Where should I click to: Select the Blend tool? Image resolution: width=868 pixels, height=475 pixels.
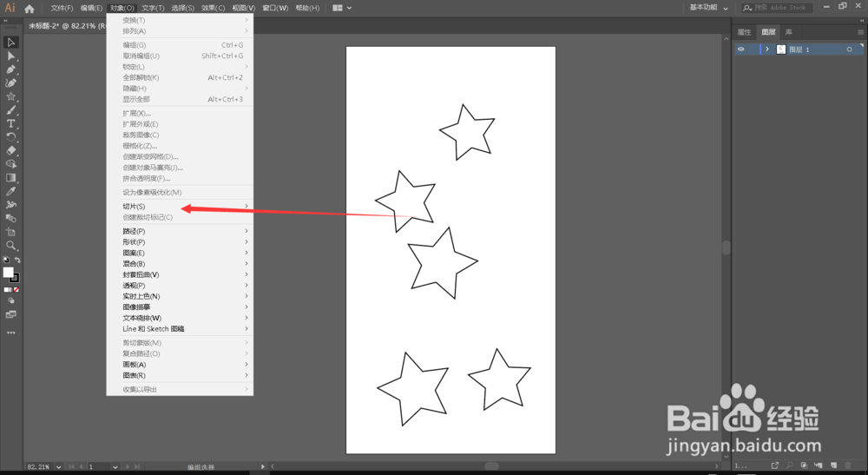pyautogui.click(x=10, y=218)
